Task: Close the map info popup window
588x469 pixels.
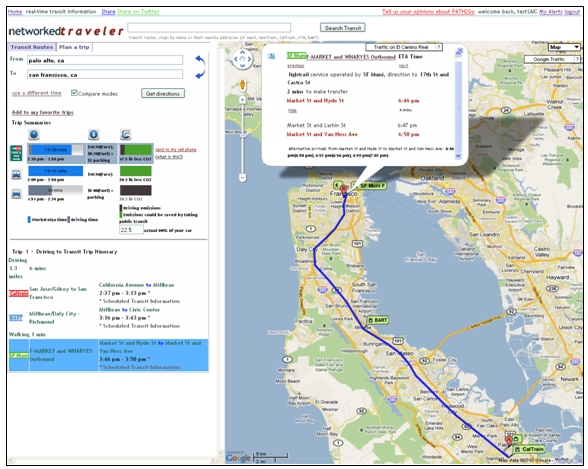Action: click(459, 52)
